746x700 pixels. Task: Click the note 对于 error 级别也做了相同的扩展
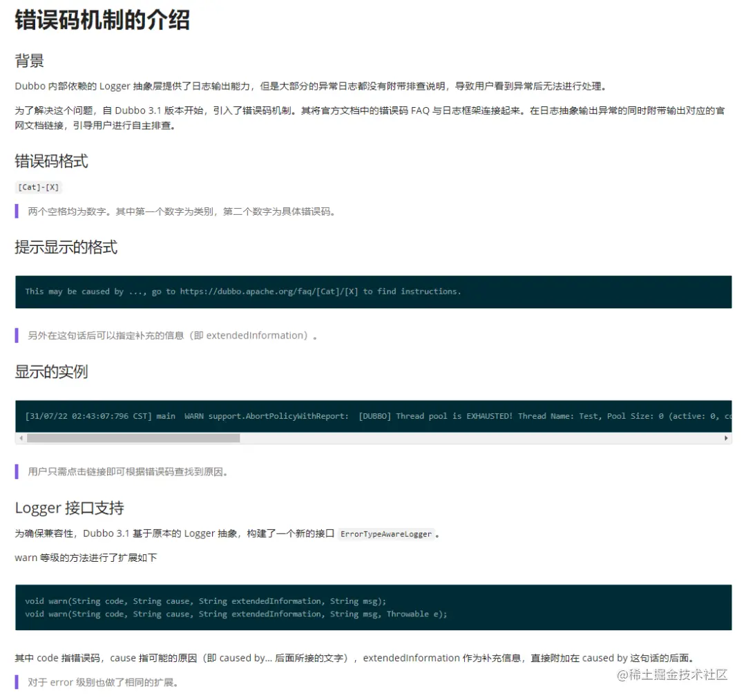(x=103, y=683)
